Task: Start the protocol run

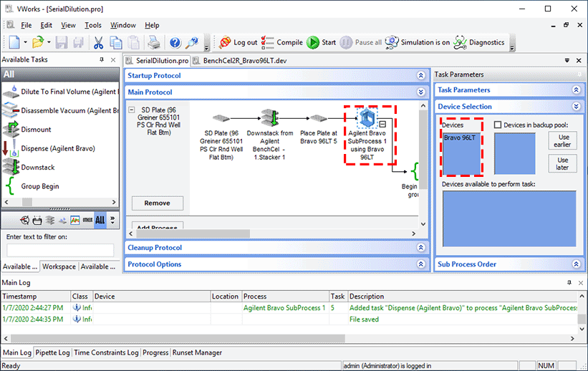Action: click(x=322, y=42)
